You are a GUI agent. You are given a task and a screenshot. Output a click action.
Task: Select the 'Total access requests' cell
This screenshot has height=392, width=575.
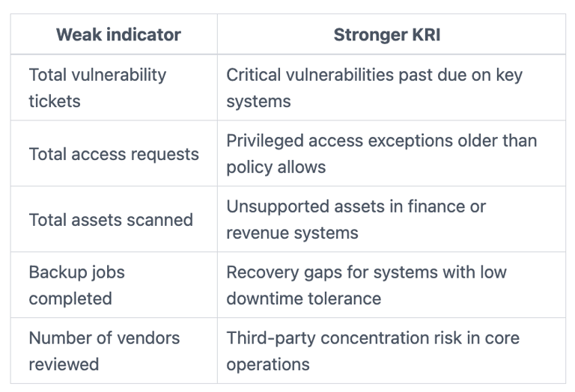click(114, 154)
